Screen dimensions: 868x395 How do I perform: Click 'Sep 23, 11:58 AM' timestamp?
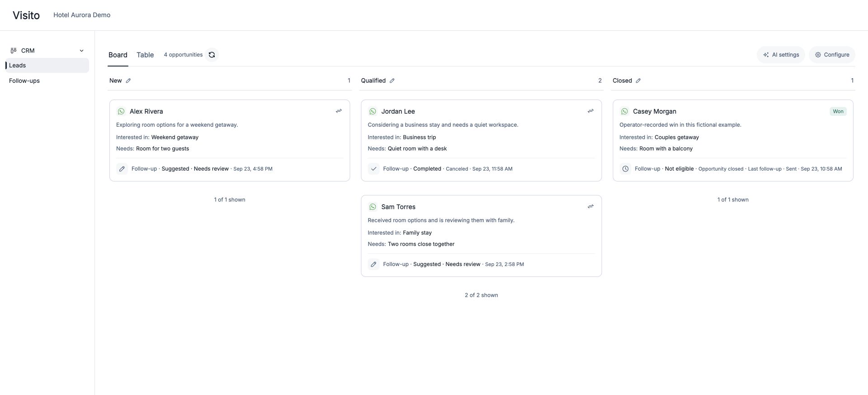click(492, 169)
